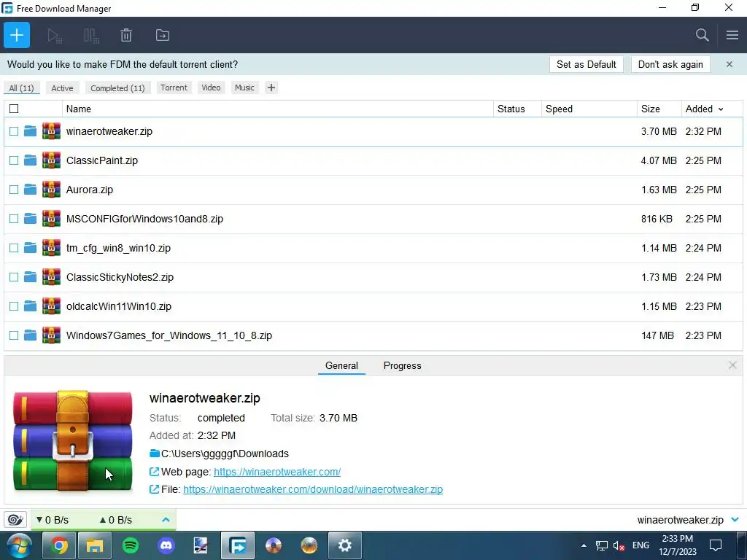
Task: Click external link icon beside Web page
Action: click(x=155, y=472)
